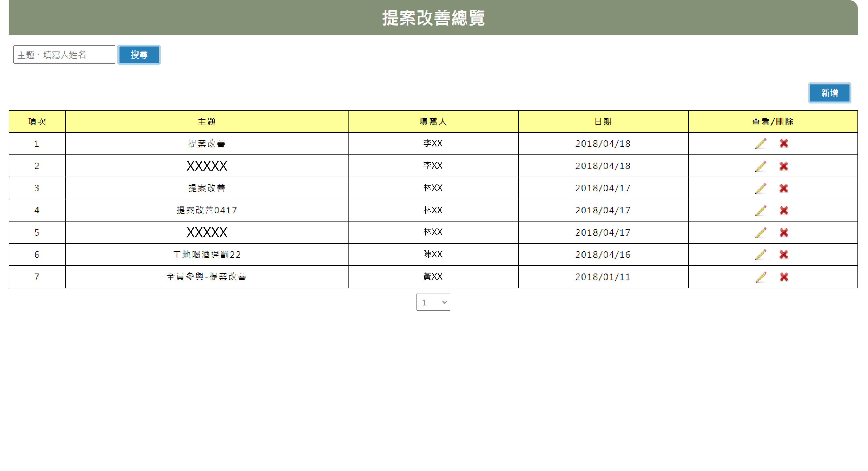
Task: Delete row 2 using its red X
Action: (x=784, y=166)
